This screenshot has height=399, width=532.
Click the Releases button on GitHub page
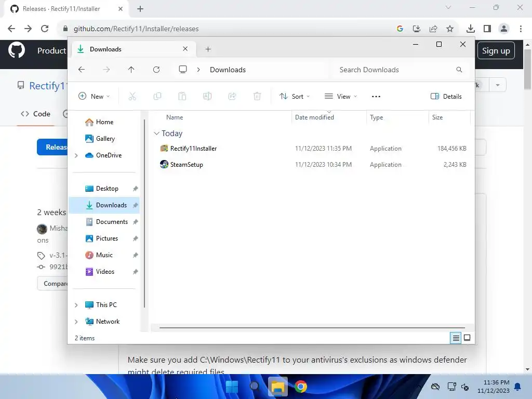[52, 147]
